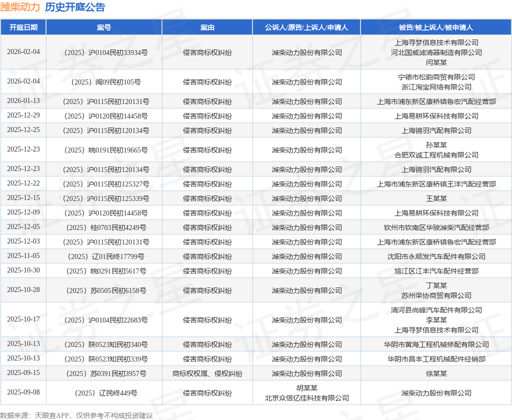Click case number (2025)苏0505民初6158号
Viewport: 512px width, 420px height.
106,290
